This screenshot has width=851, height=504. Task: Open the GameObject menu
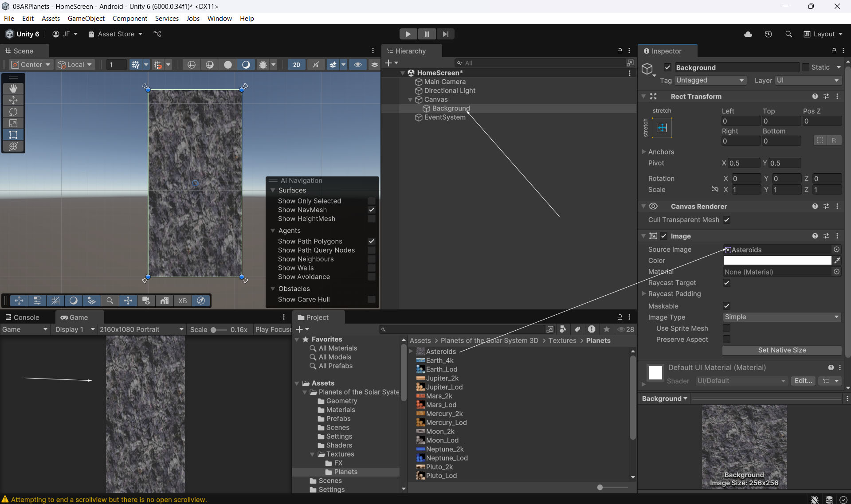click(x=86, y=18)
